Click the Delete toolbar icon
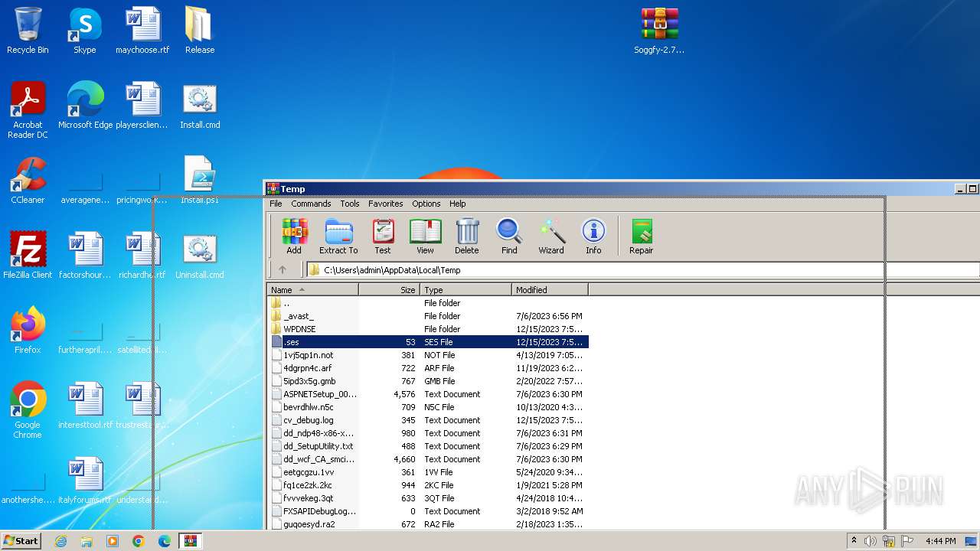 tap(467, 236)
